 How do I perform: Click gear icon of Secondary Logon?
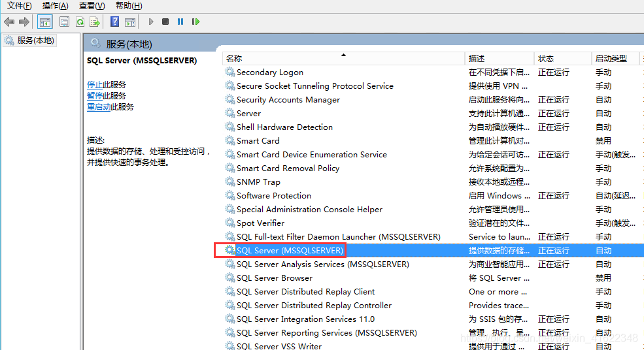pyautogui.click(x=229, y=72)
